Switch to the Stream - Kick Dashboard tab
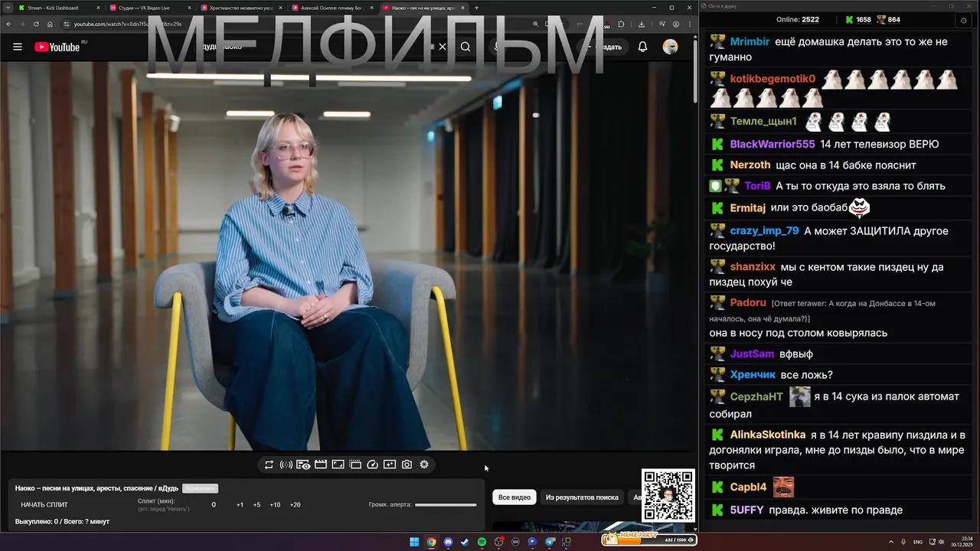 (60, 8)
